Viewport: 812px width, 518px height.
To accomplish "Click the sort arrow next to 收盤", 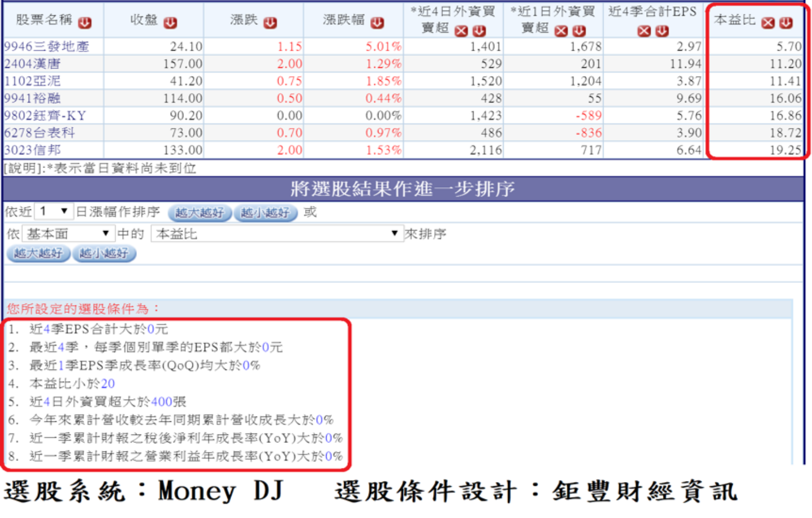I will pyautogui.click(x=170, y=23).
